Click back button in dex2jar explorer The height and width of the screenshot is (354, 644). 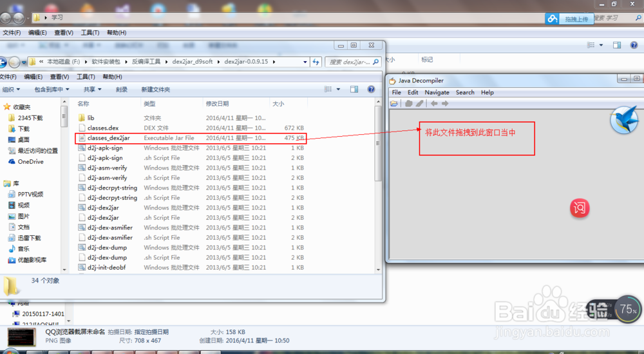tap(3, 62)
